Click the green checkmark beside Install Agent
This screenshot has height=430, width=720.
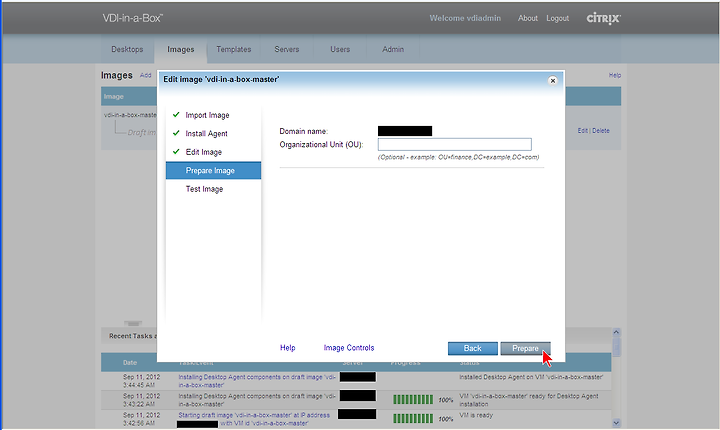coord(176,133)
